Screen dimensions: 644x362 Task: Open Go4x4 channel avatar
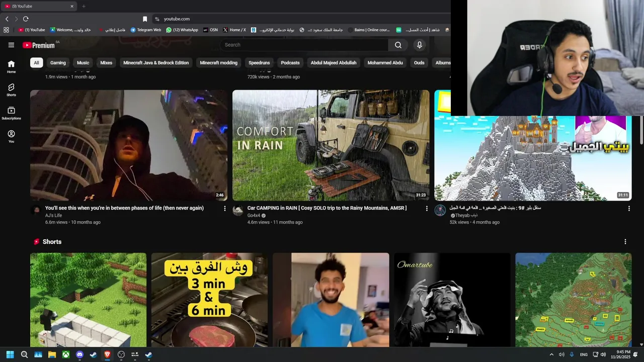tap(238, 210)
